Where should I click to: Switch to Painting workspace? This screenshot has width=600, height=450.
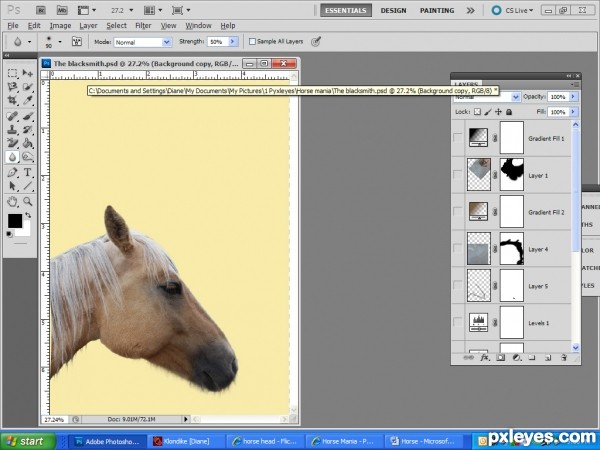coord(437,10)
